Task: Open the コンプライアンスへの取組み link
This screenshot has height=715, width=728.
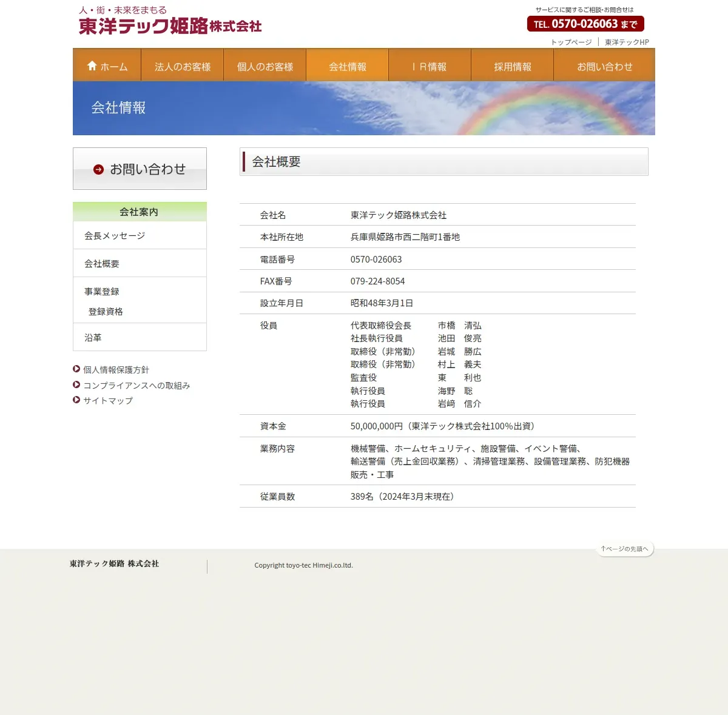Action: coord(136,385)
